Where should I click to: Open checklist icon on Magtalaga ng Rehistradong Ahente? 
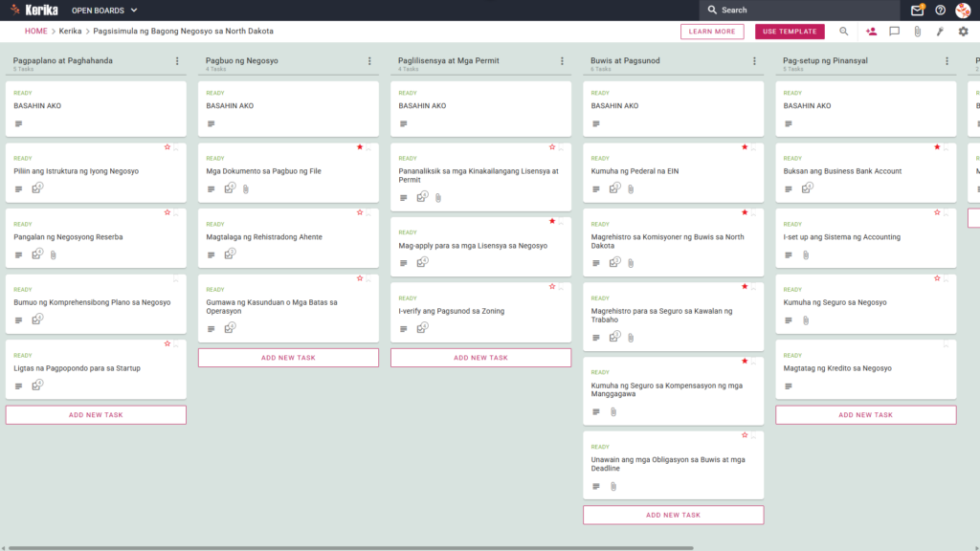coord(230,253)
